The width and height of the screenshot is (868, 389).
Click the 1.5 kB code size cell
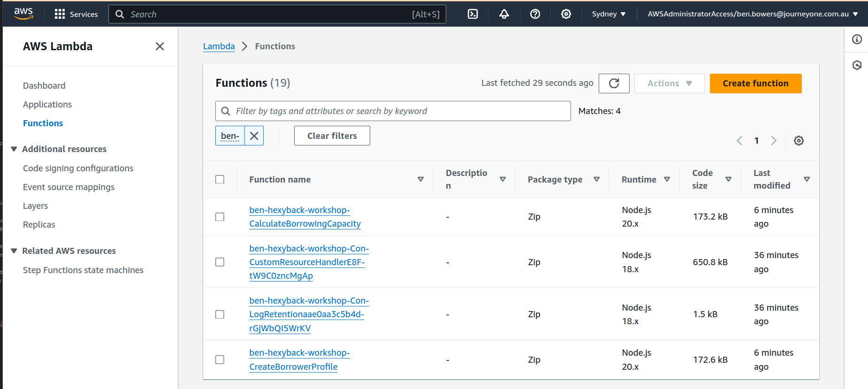tap(705, 314)
